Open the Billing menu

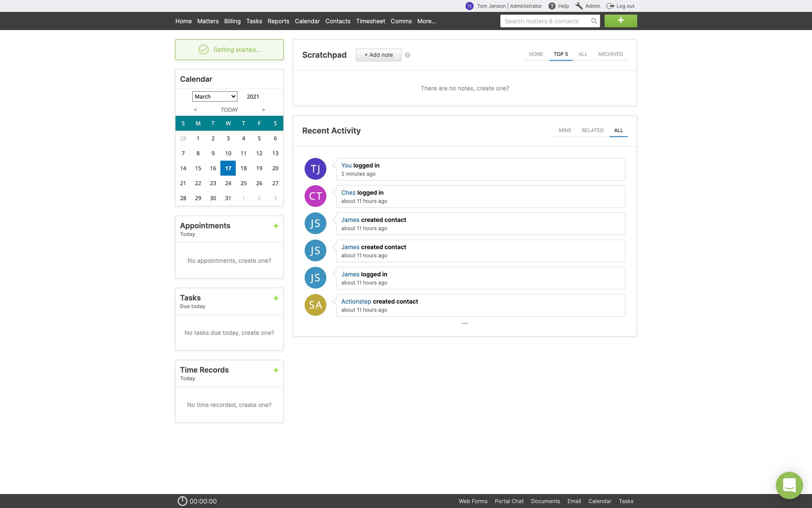[x=232, y=21]
